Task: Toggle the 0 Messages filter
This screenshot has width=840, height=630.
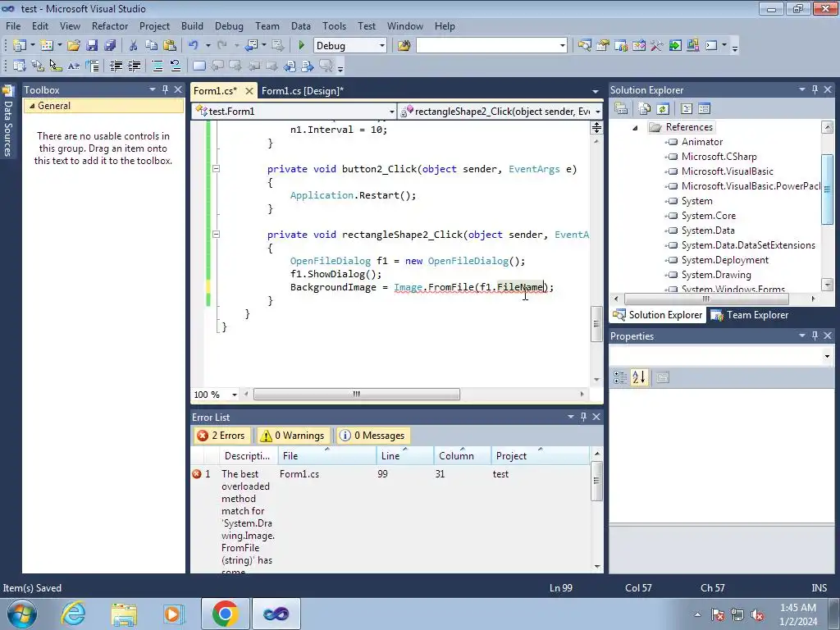Action: point(373,436)
